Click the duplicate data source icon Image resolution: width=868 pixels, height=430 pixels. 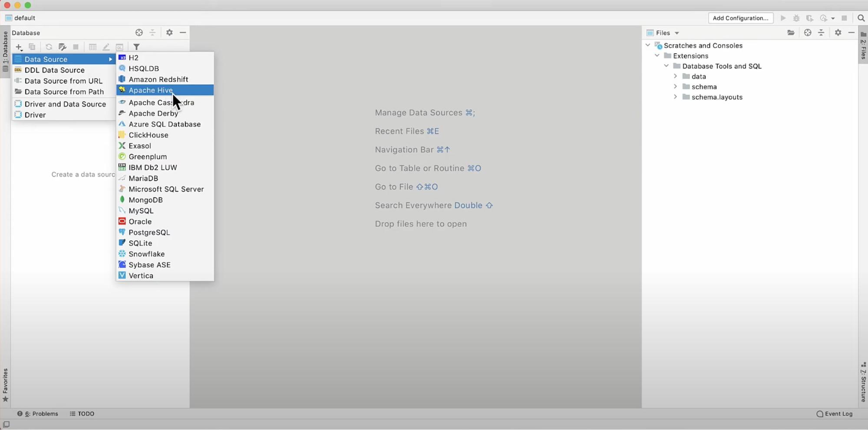[x=32, y=47]
